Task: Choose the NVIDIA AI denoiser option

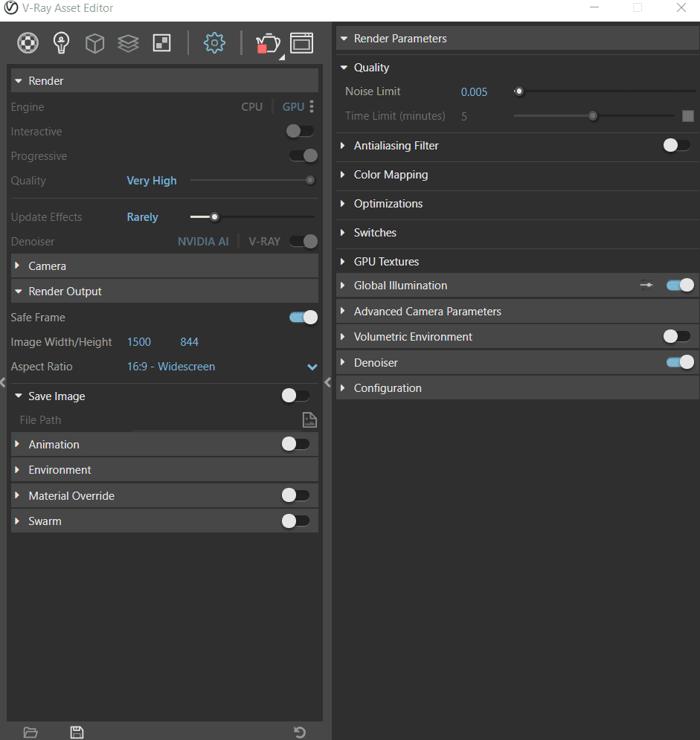Action: 203,242
